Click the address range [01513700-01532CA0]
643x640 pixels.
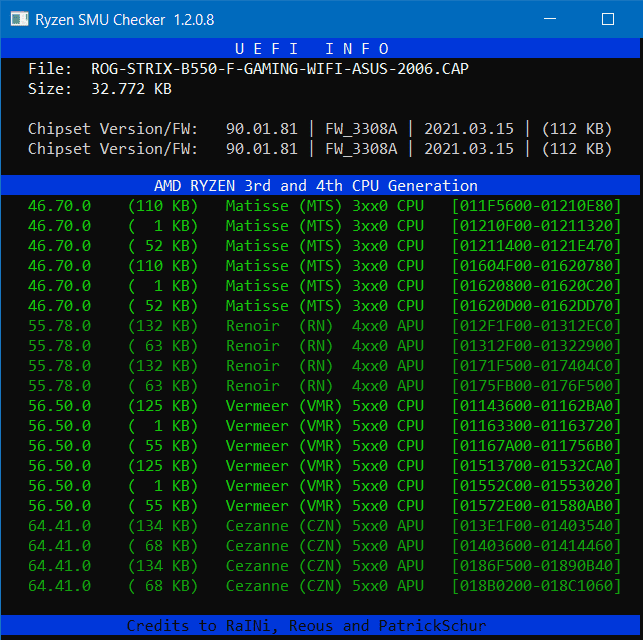click(536, 466)
